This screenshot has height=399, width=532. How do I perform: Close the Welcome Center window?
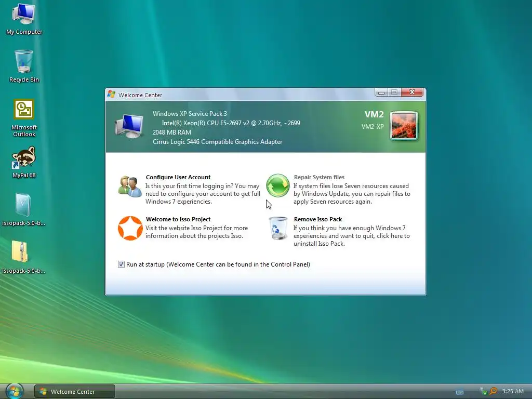[x=412, y=92]
